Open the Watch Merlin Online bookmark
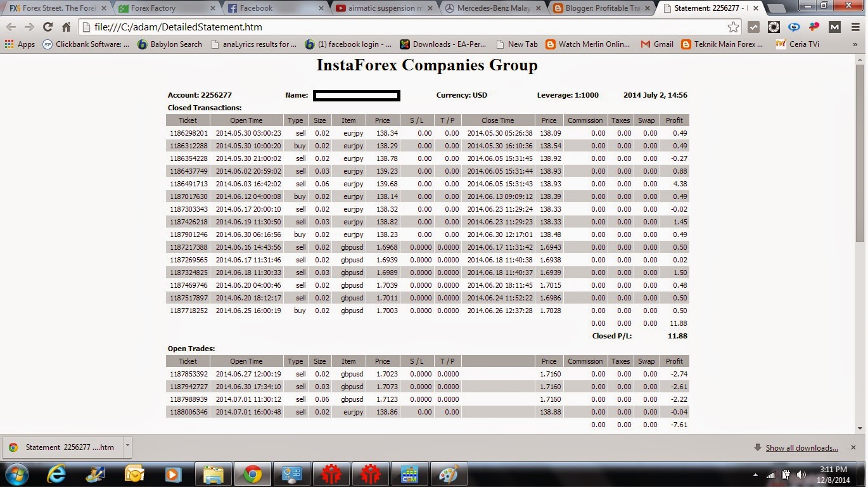This screenshot has height=488, width=868. click(588, 44)
